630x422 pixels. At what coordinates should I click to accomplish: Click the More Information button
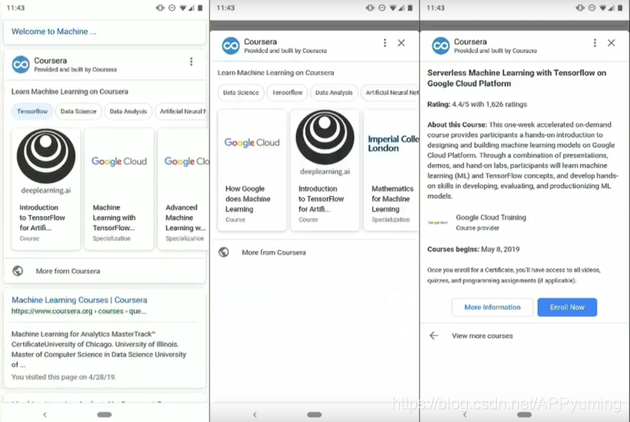click(x=492, y=307)
